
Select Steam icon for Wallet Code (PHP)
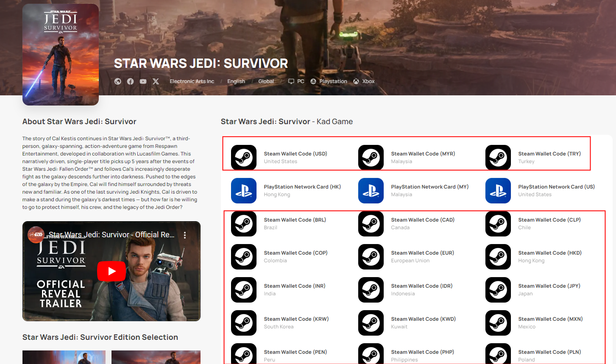[371, 353]
